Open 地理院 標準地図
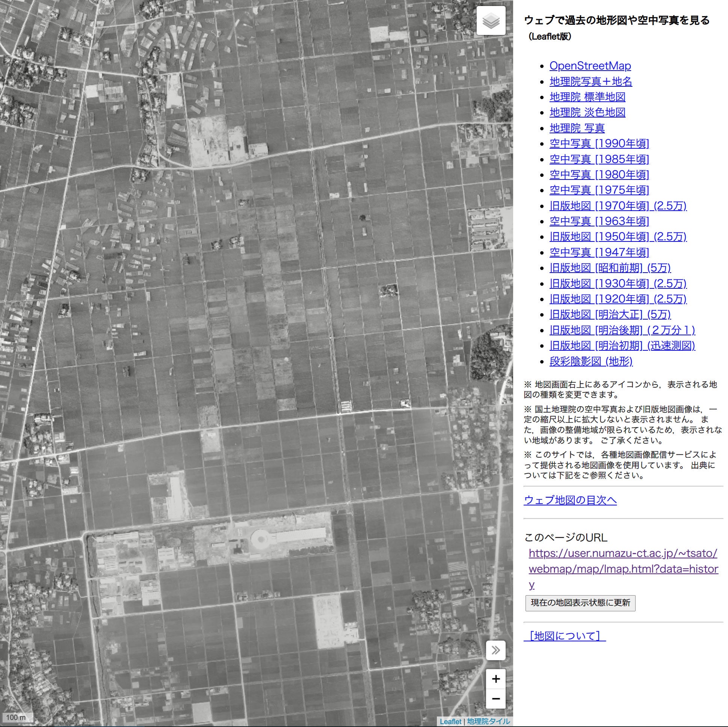Screen dimensions: 728x727 coord(588,97)
